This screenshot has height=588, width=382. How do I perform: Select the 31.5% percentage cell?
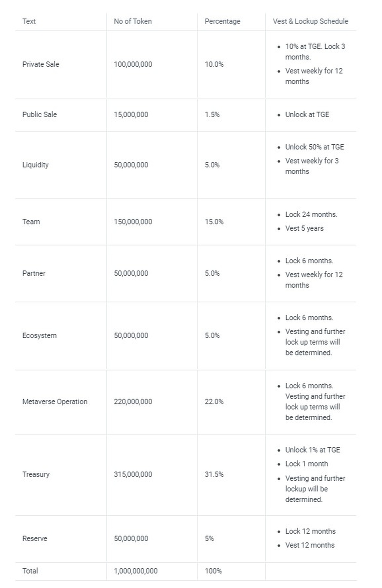tap(214, 475)
